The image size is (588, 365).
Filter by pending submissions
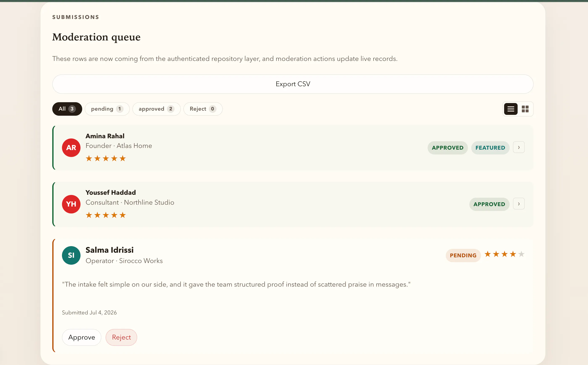[107, 109]
